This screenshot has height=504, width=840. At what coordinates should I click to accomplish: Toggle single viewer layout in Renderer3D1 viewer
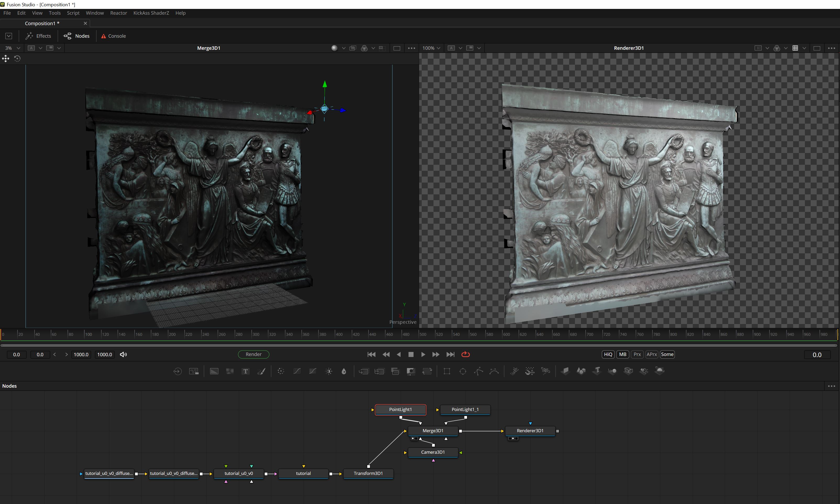click(x=817, y=48)
